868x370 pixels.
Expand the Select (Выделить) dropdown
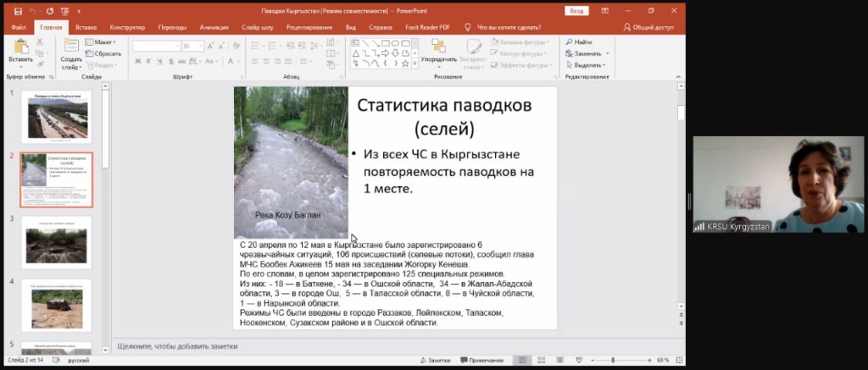click(x=591, y=65)
